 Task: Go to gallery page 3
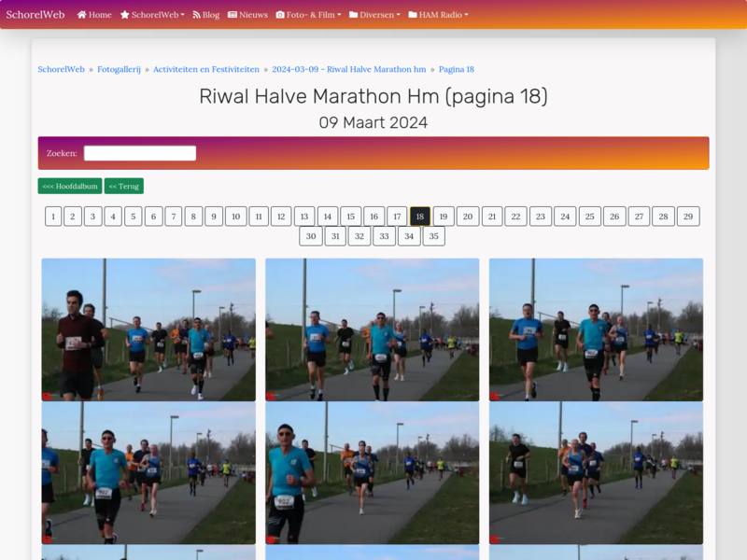pos(92,217)
